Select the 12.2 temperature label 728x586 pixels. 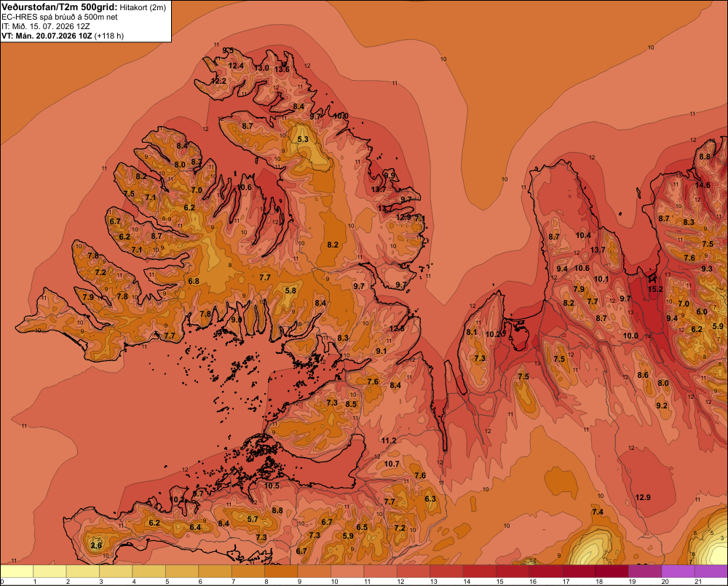[x=218, y=81]
